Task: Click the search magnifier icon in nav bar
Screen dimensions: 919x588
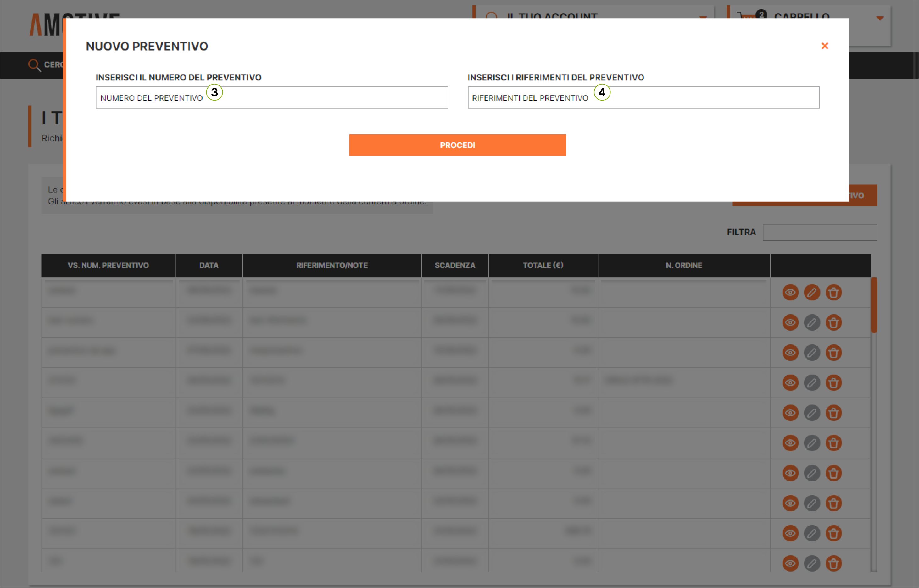Action: [34, 65]
